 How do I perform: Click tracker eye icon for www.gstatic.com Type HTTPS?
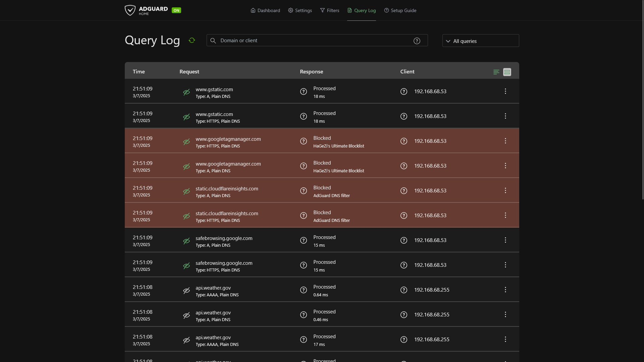pyautogui.click(x=186, y=117)
